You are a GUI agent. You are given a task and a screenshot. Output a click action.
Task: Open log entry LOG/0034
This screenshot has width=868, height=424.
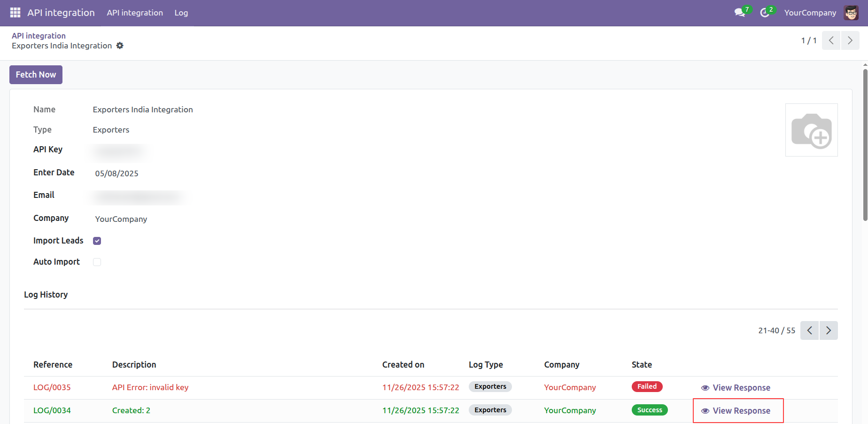(x=52, y=410)
